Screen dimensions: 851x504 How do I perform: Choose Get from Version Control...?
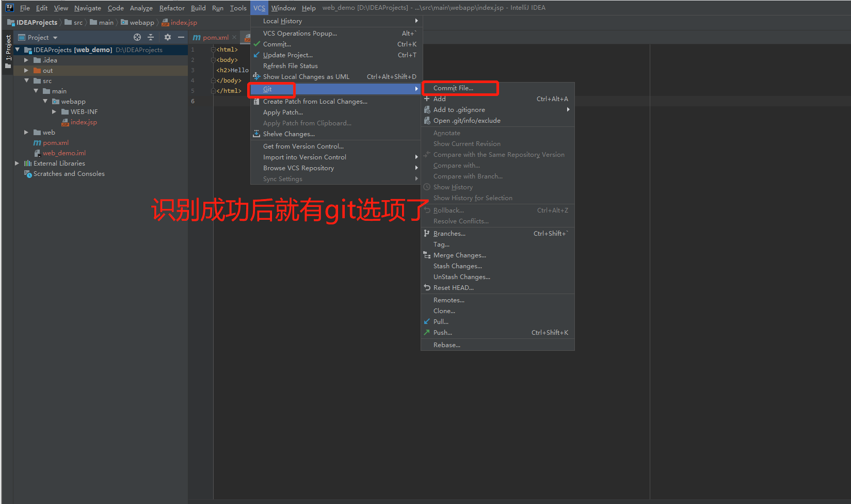tap(336, 147)
